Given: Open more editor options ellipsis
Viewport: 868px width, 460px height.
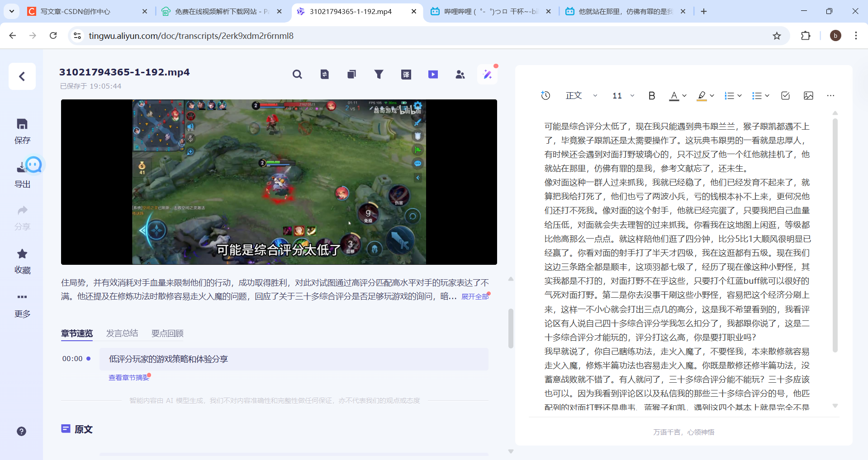Looking at the screenshot, I should coord(830,95).
